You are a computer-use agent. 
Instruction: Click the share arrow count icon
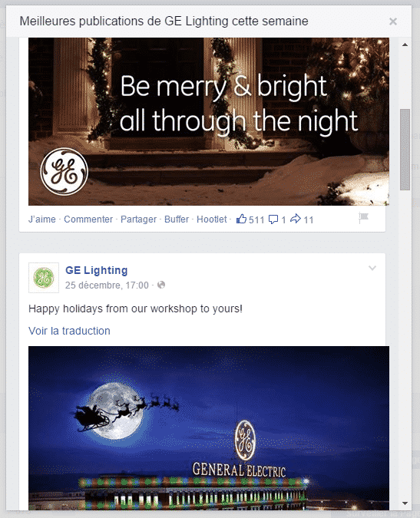296,219
